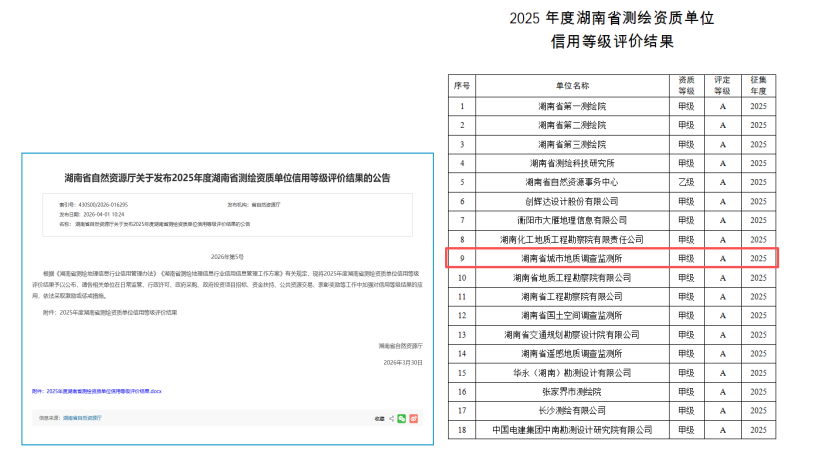The width and height of the screenshot is (813, 461).
Task: Select the 湖南省第一测绘院 table cell
Action: point(572,105)
